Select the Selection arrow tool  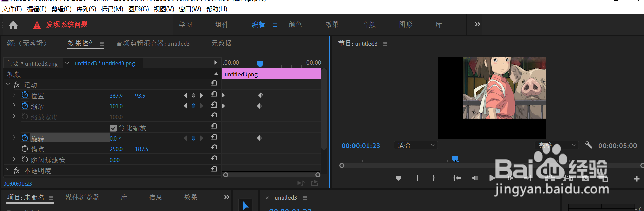[245, 205]
